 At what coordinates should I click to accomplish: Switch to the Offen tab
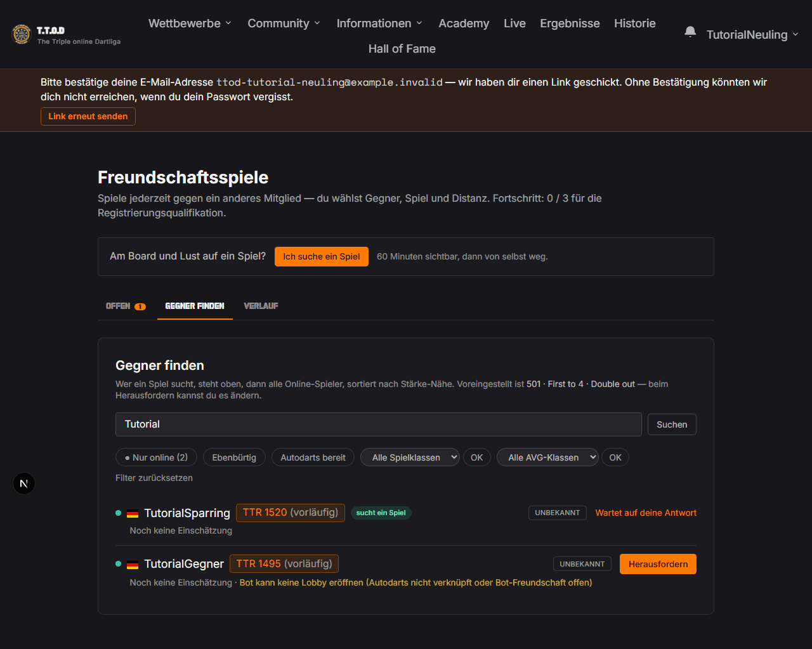click(x=126, y=306)
